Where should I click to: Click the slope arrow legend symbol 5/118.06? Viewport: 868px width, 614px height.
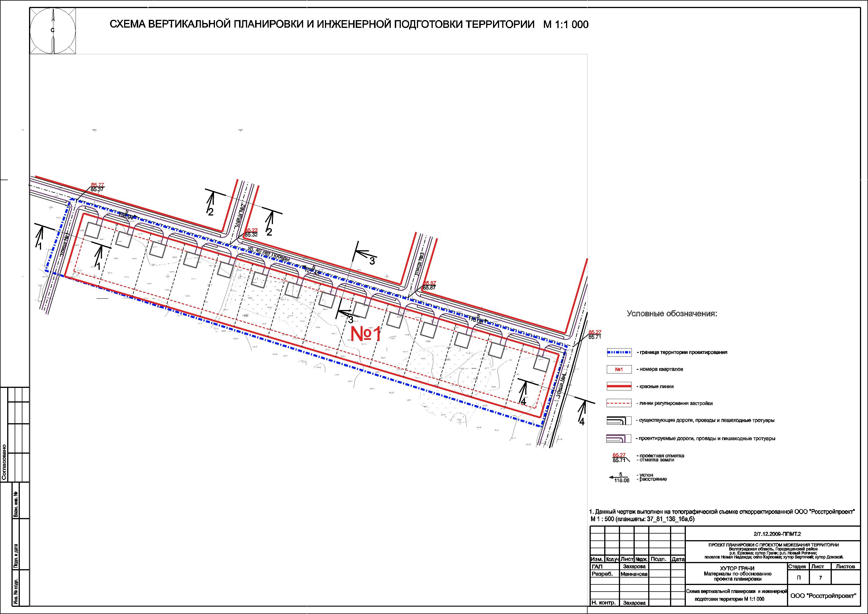[619, 478]
